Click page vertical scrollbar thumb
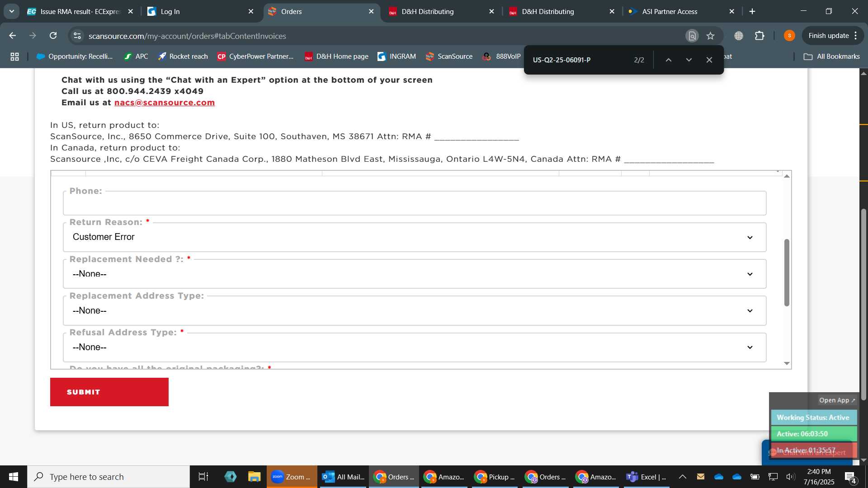The image size is (868, 488). click(x=863, y=304)
